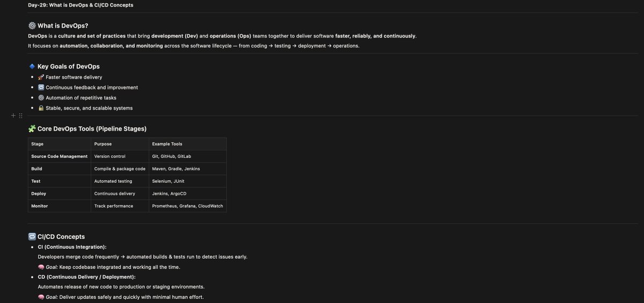Click the paragraph starting "DevOps is a culture"
The height and width of the screenshot is (303, 644).
tap(222, 36)
